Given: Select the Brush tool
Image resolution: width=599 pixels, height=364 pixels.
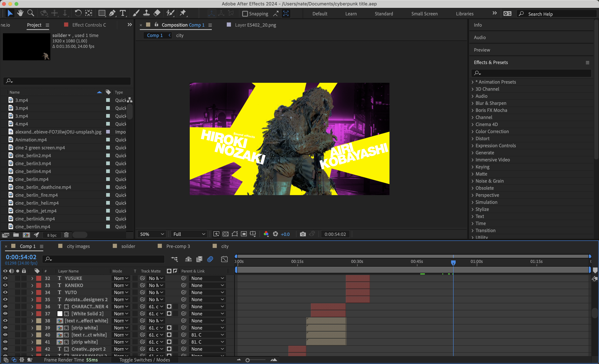Looking at the screenshot, I should 136,13.
